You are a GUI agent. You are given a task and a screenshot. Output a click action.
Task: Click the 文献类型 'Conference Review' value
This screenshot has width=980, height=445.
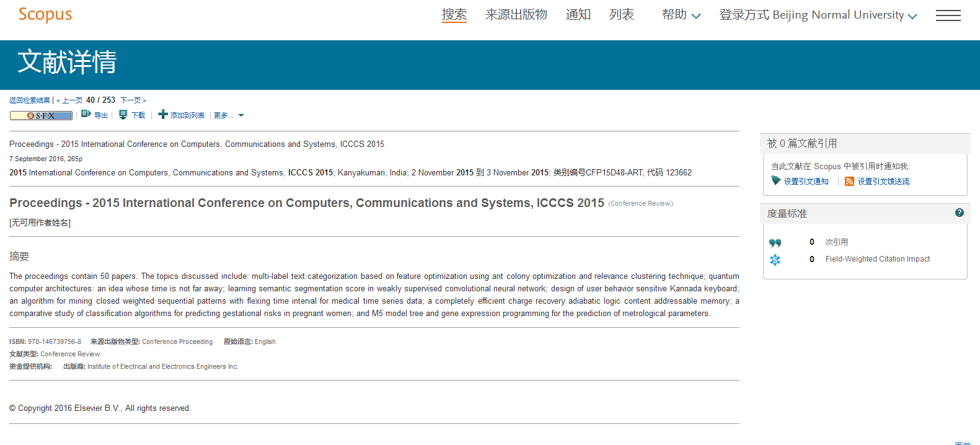pyautogui.click(x=70, y=355)
